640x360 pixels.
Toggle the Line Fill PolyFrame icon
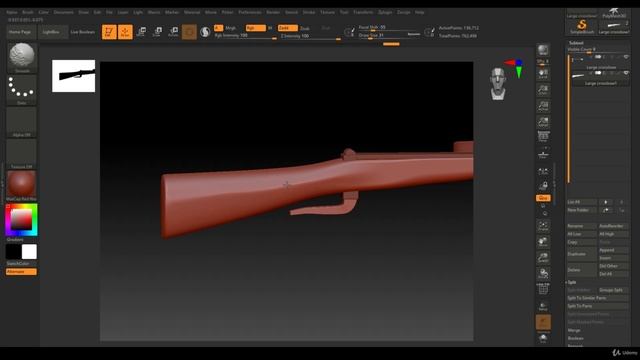coord(543,289)
